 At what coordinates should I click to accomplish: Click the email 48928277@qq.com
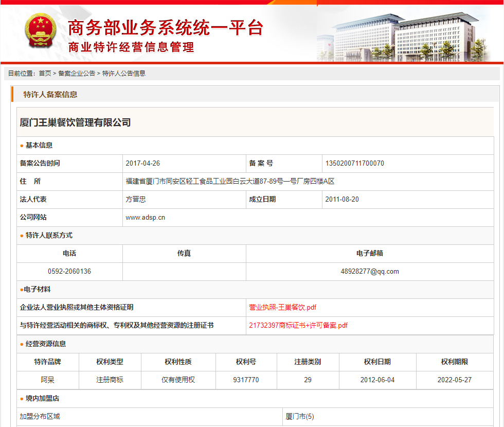click(x=370, y=272)
